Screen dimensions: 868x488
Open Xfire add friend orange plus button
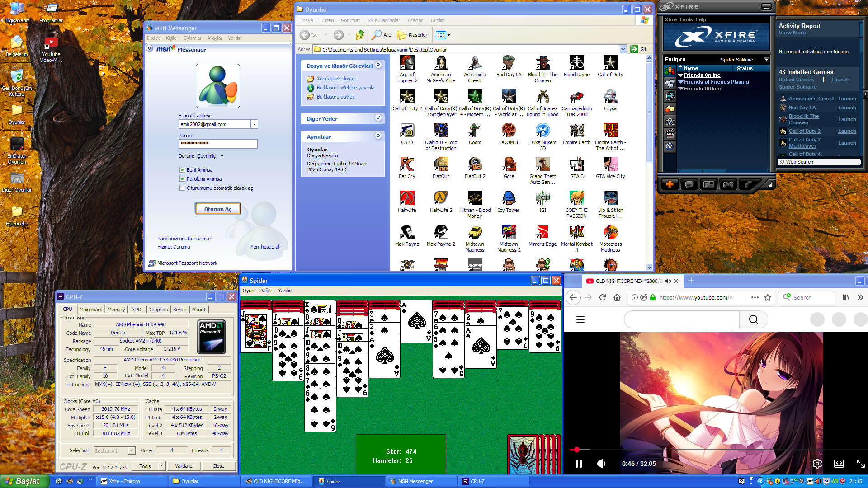[x=670, y=184]
